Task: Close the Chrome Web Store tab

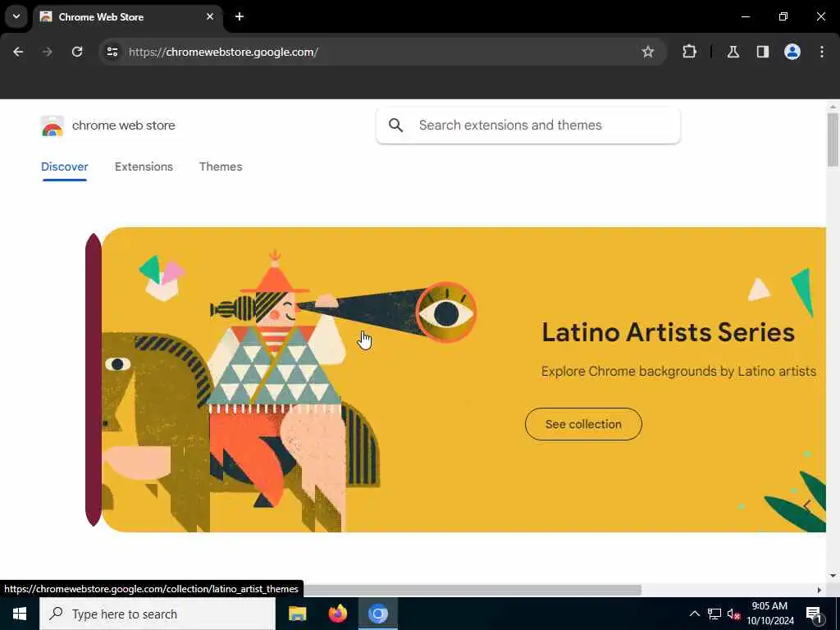Action: [210, 16]
